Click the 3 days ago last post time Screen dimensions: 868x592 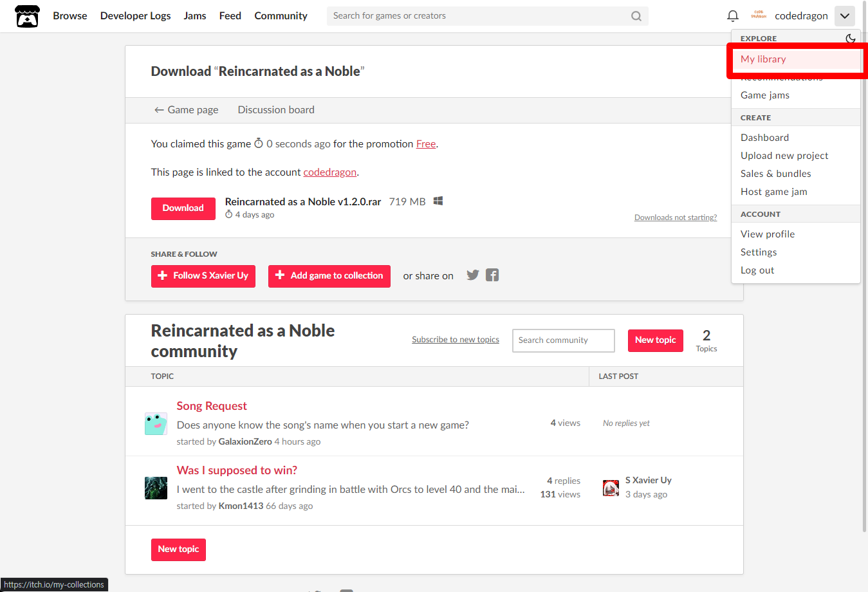pyautogui.click(x=646, y=495)
